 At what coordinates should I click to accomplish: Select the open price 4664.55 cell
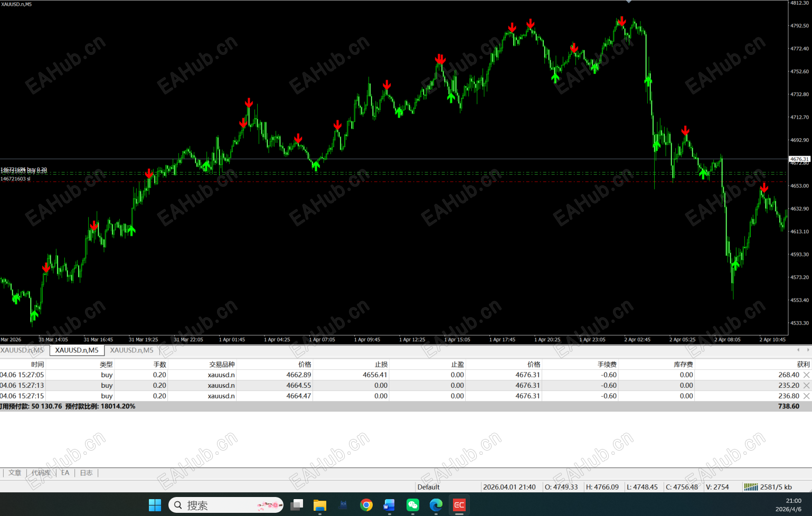[x=299, y=386]
